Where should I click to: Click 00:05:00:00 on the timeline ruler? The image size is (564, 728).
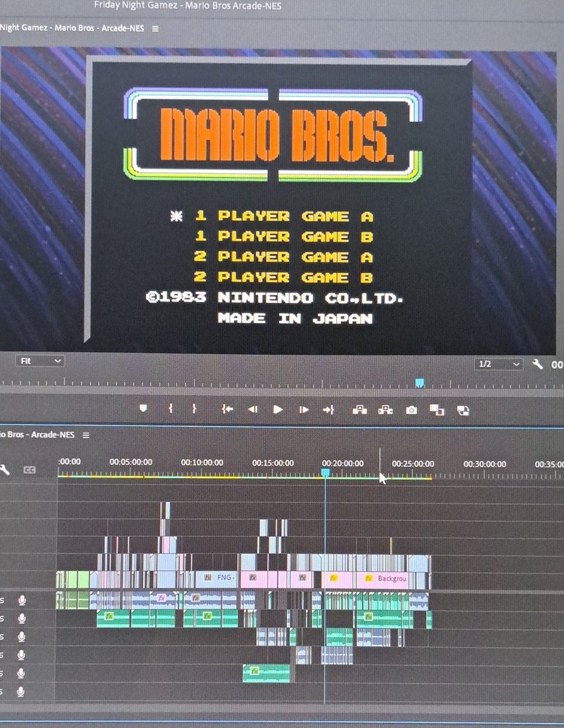pyautogui.click(x=130, y=462)
